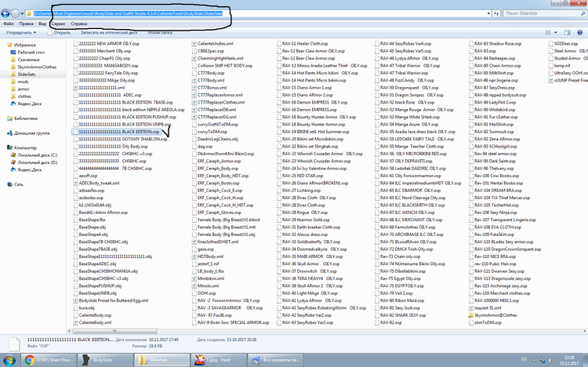588x367 pixels.
Task: Click the Новая папка button
Action: pos(160,33)
